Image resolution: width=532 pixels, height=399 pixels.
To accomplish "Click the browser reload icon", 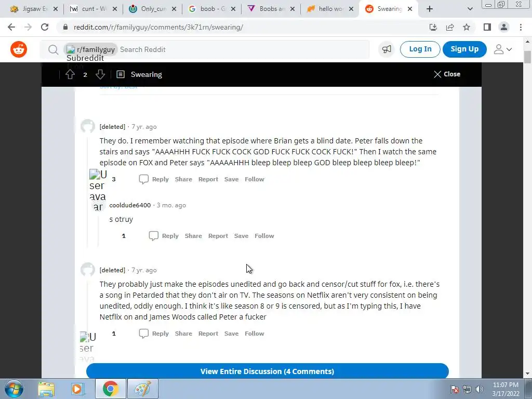I will pyautogui.click(x=45, y=27).
